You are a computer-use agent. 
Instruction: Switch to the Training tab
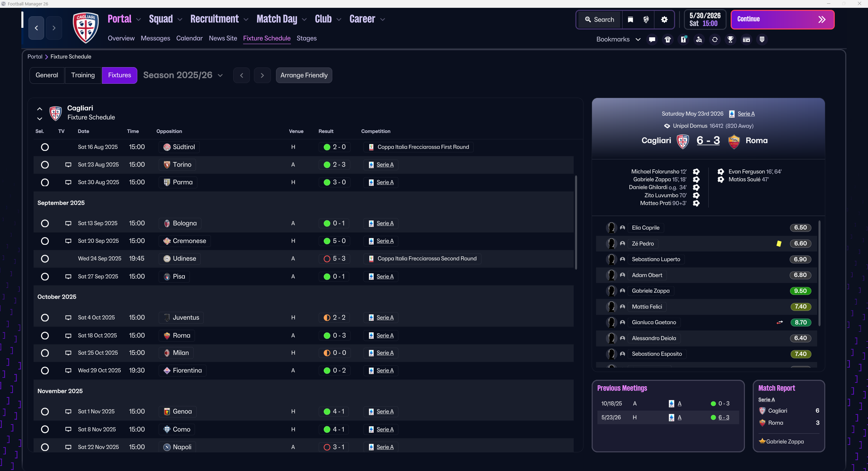(83, 75)
